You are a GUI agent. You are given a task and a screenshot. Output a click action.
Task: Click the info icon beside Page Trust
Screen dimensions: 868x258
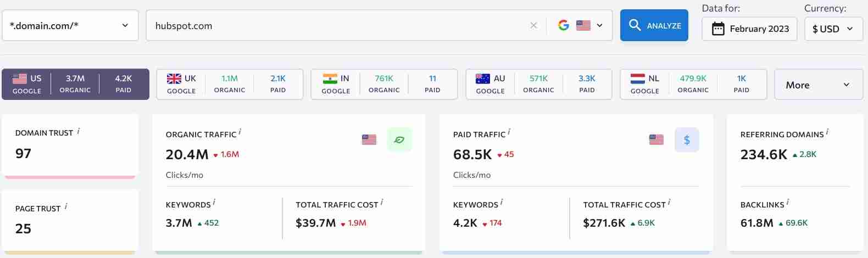[66, 207]
